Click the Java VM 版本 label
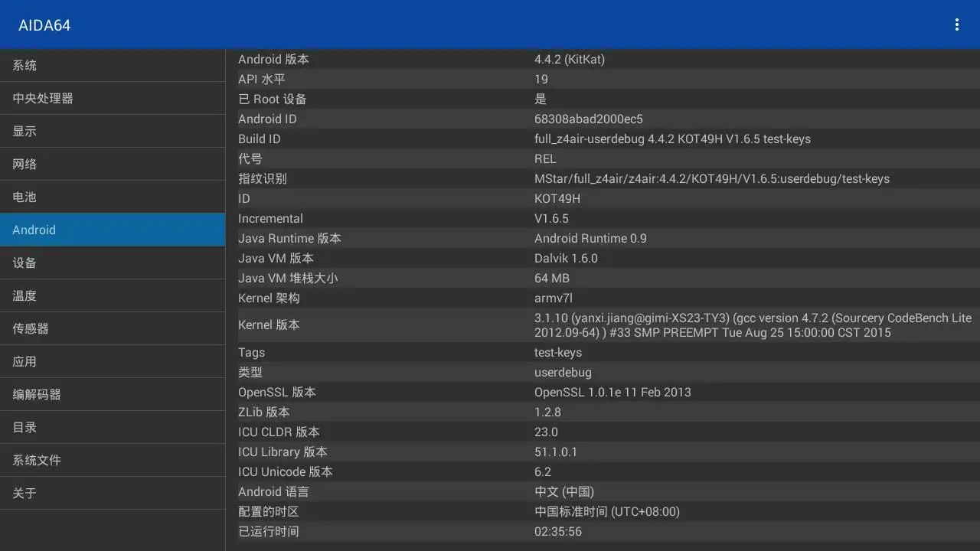 tap(276, 258)
